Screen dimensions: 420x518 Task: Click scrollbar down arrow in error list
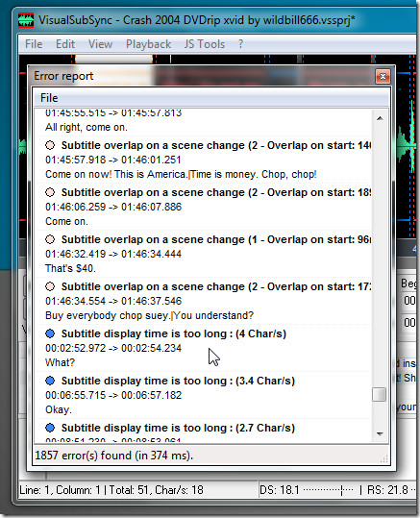(x=380, y=433)
